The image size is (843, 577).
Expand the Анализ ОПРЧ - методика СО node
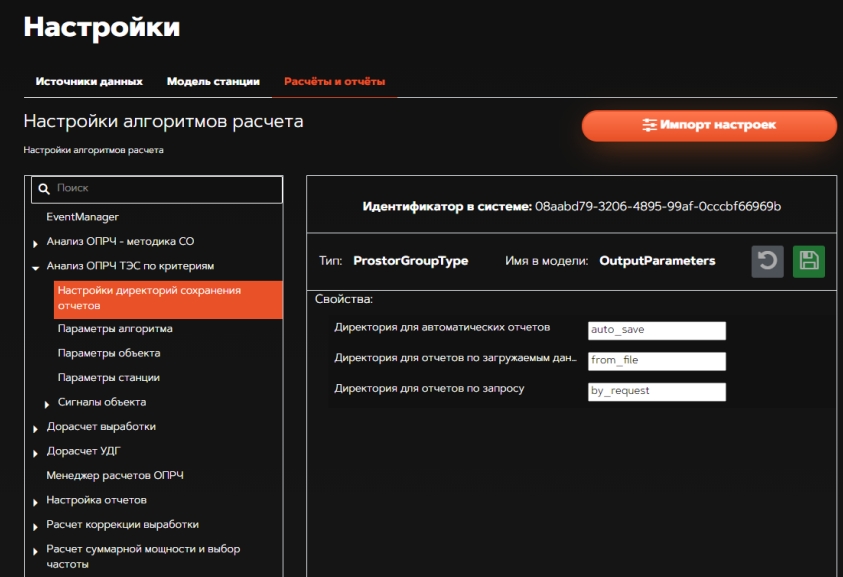pyautogui.click(x=36, y=243)
